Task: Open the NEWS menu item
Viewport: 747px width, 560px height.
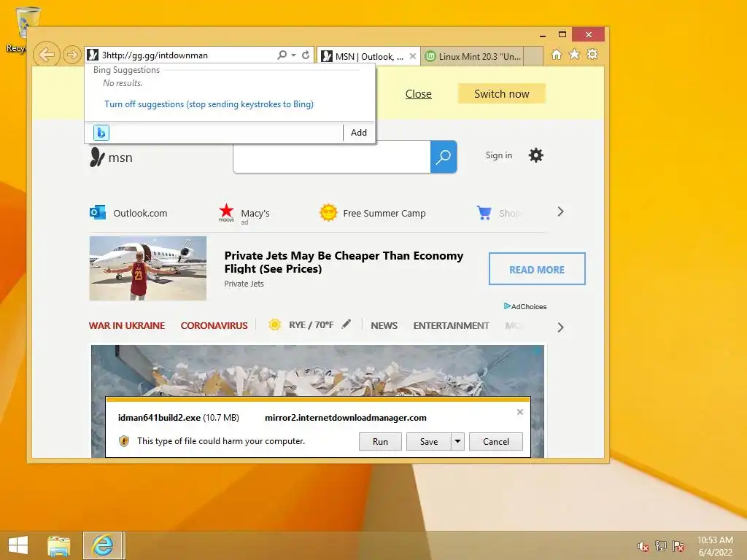Action: 384,326
